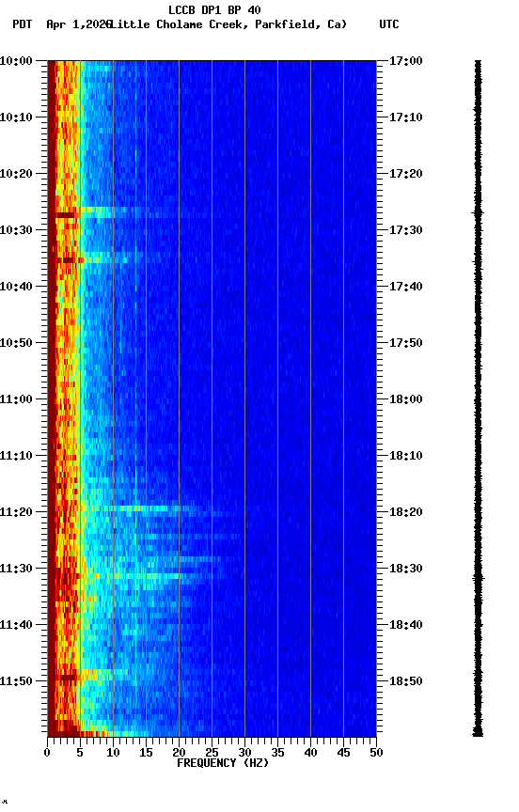The image size is (519, 812).
Task: Click the '18:20' UTC time label
Action: tap(405, 513)
